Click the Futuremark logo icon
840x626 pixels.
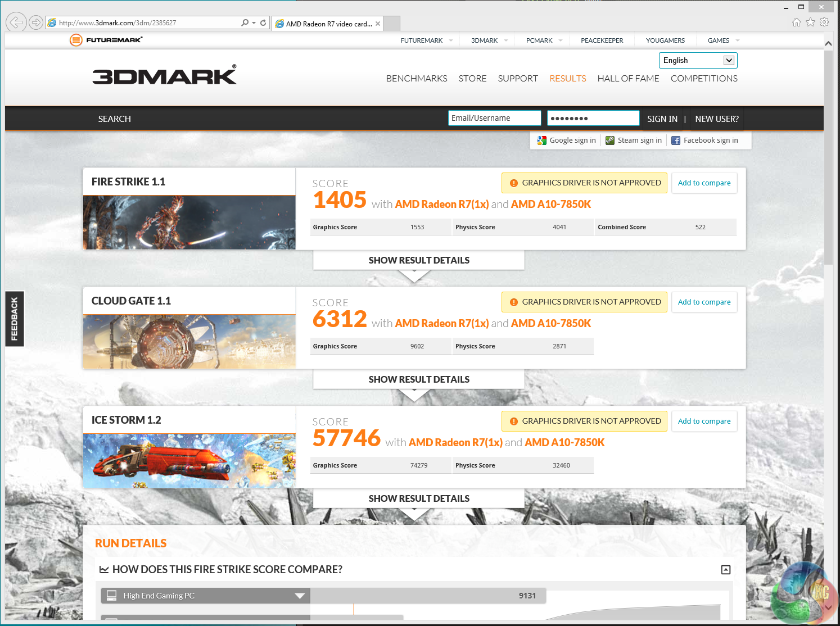[76, 40]
